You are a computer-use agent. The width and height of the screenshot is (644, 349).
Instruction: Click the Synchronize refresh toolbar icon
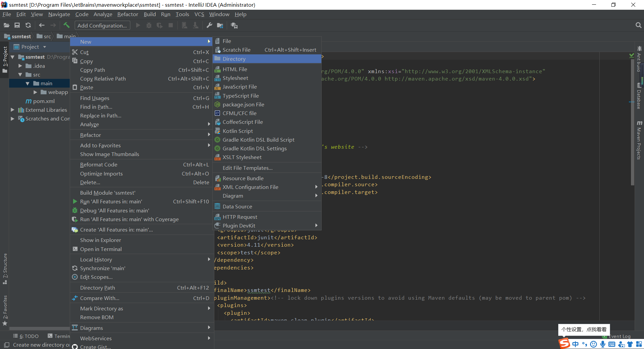[x=28, y=25]
